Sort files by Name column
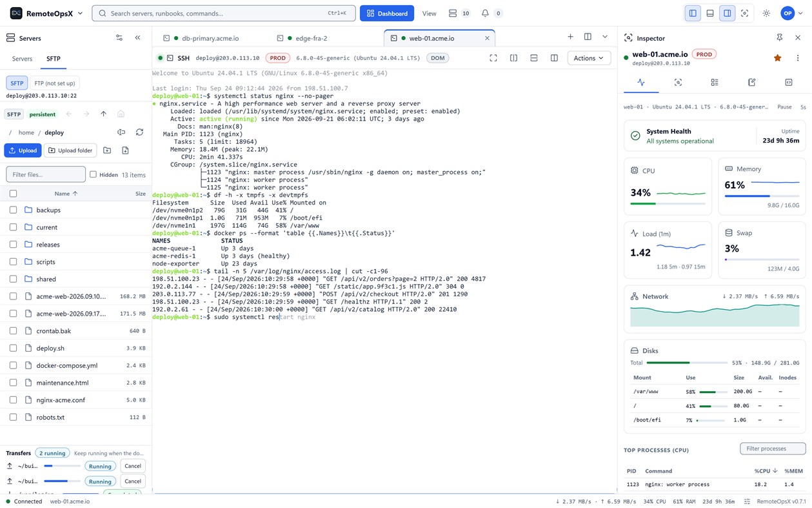The height and width of the screenshot is (508, 812). pyautogui.click(x=66, y=194)
